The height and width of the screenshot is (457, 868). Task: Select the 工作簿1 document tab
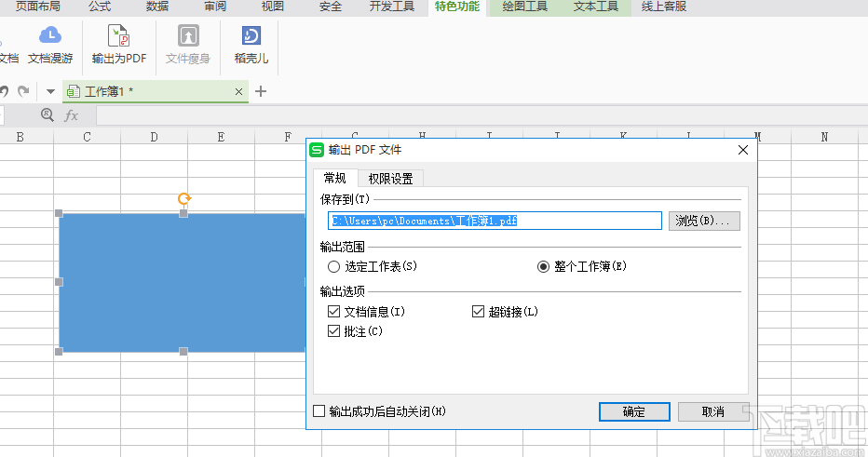156,91
